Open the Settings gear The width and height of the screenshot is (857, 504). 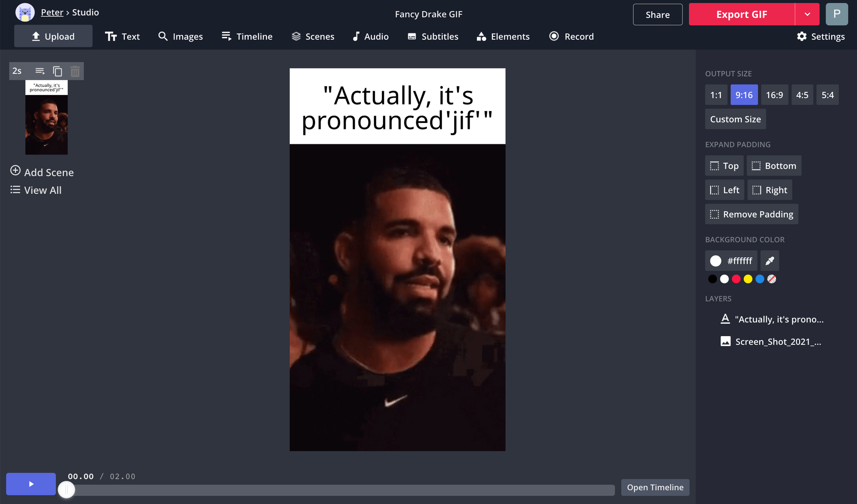coord(821,36)
